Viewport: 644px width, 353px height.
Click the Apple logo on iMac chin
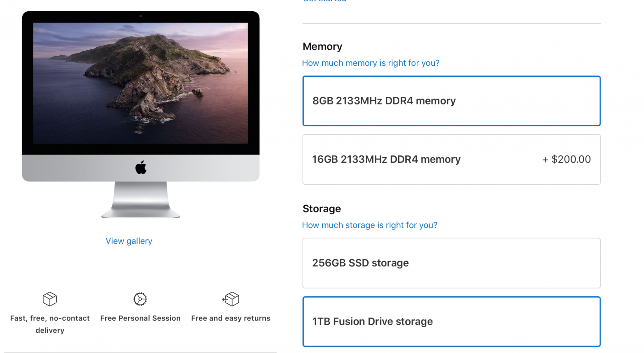[x=141, y=168]
